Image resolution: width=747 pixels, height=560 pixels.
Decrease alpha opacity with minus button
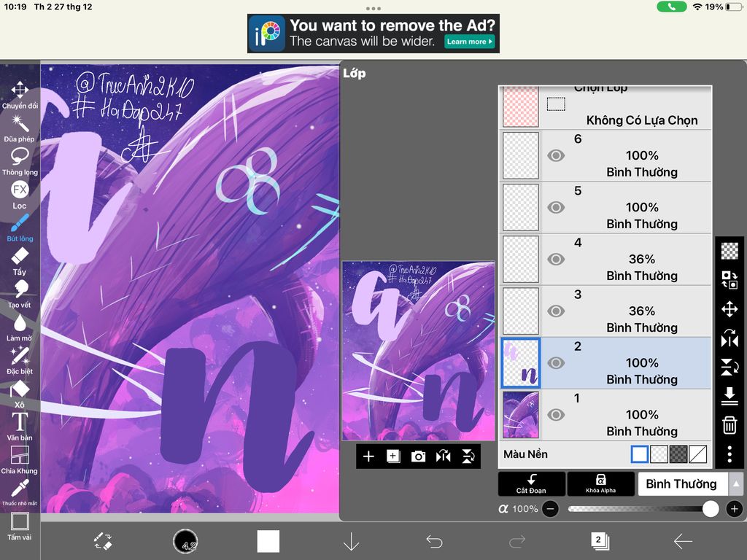pyautogui.click(x=550, y=509)
